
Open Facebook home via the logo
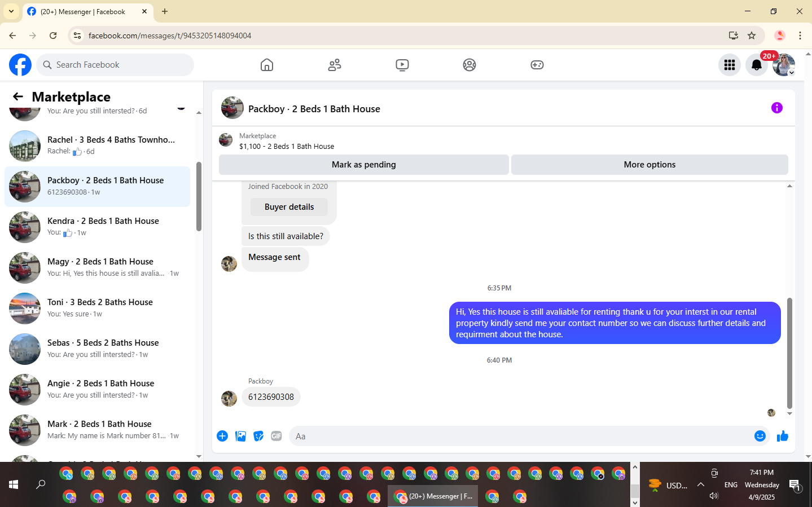20,65
